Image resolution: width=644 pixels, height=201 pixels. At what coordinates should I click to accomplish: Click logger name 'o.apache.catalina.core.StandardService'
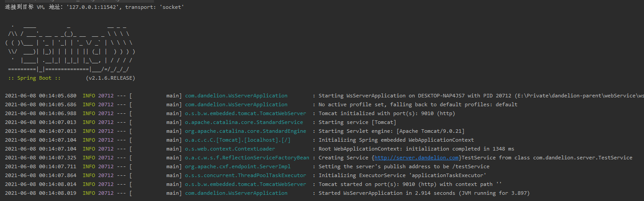(244, 122)
